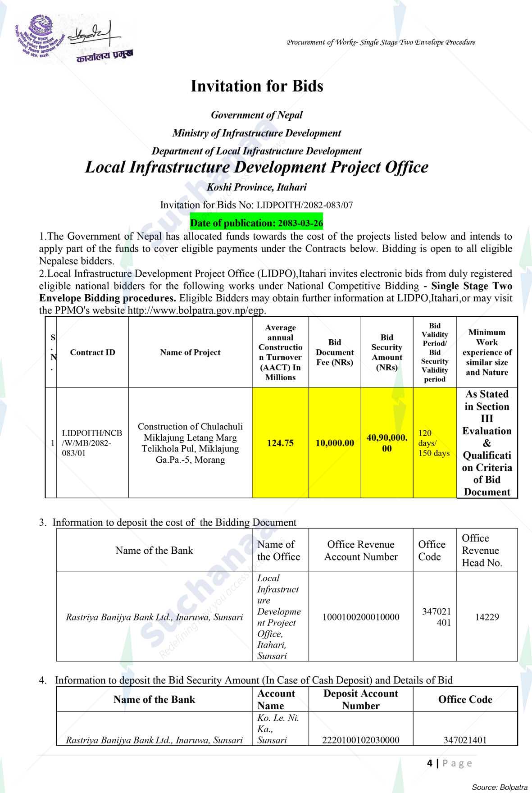Click the 124.75 turnover value
This screenshot has width=532, height=793.
coord(280,443)
